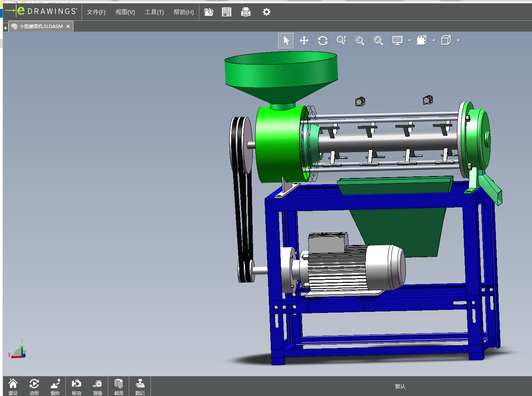Screen dimensions: 532x396
Task: Switch to the 小型磨面机.SLDASM tab
Action: (41, 27)
